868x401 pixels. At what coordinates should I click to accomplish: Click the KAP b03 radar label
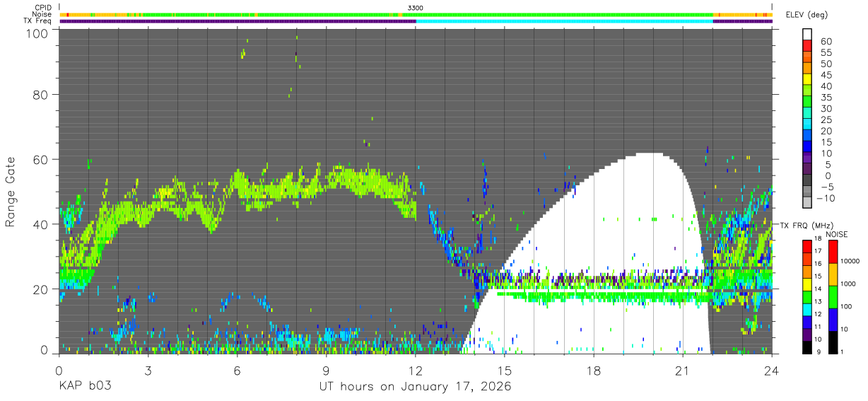pos(85,387)
